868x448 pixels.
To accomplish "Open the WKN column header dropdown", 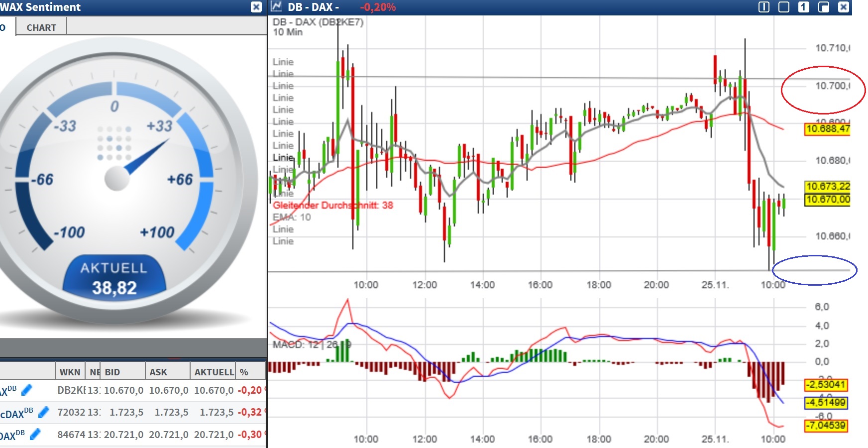I will [70, 371].
